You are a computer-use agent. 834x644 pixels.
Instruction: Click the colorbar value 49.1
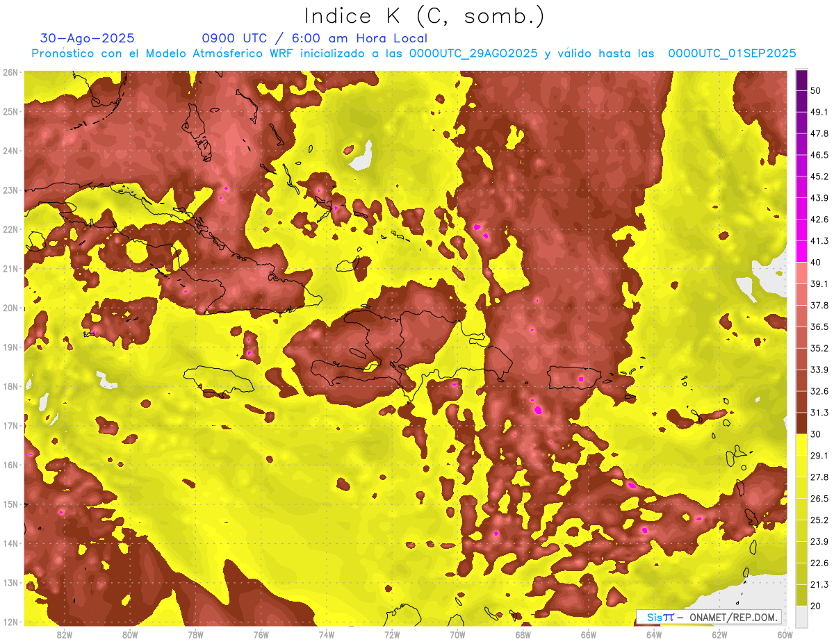coord(819,112)
